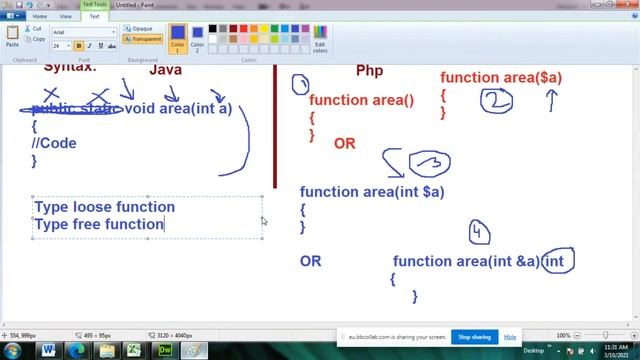Screen dimensions: 640x360
Task: Click the zoom out minus icon
Action: pos(577,336)
